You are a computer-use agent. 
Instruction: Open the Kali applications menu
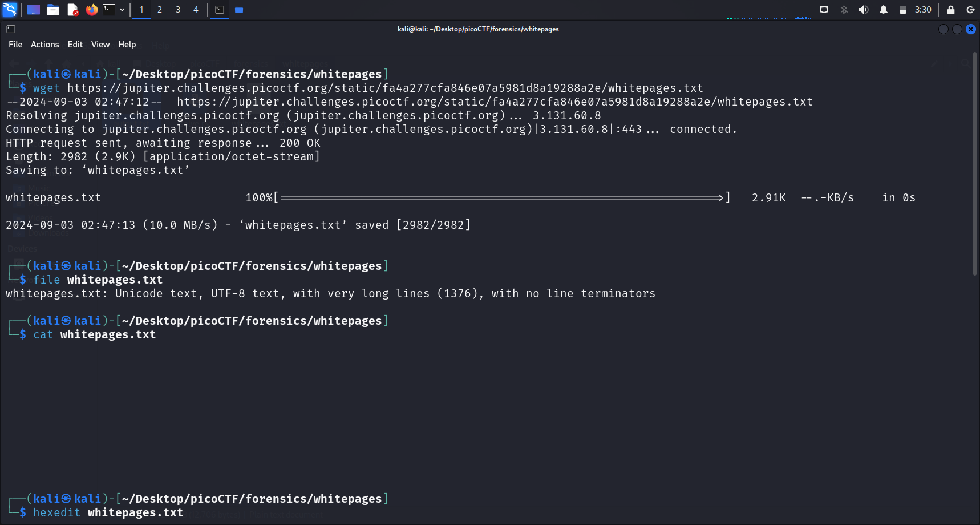tap(10, 10)
